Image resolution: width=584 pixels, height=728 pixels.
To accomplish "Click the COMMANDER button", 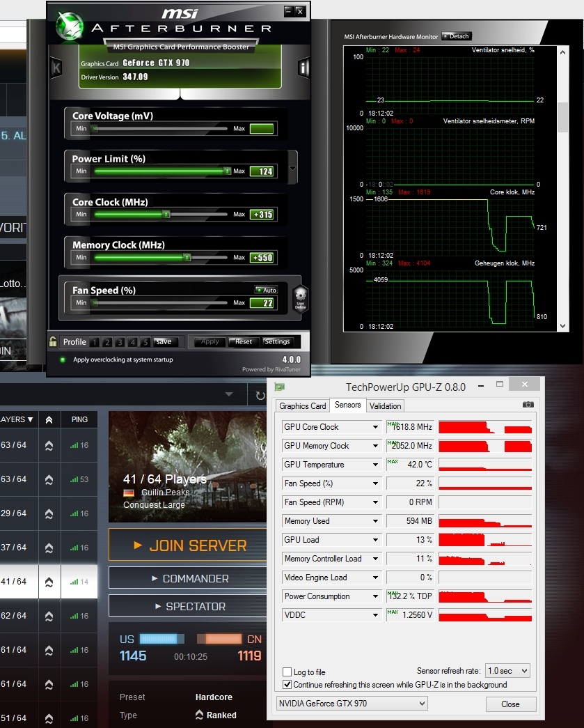I will pyautogui.click(x=188, y=578).
